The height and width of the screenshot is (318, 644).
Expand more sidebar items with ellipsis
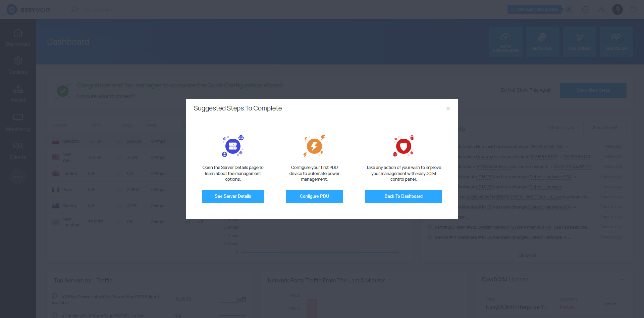[18, 176]
